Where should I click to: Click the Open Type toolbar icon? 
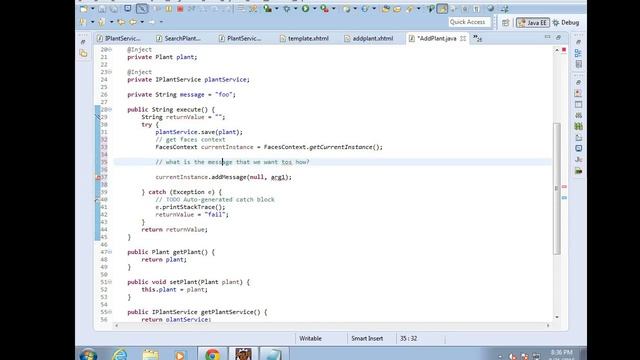point(386,9)
